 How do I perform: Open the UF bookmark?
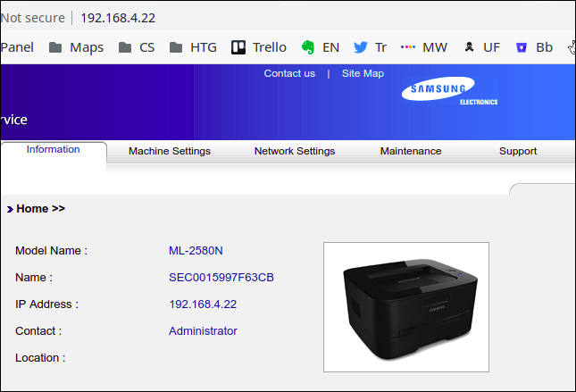[470, 47]
